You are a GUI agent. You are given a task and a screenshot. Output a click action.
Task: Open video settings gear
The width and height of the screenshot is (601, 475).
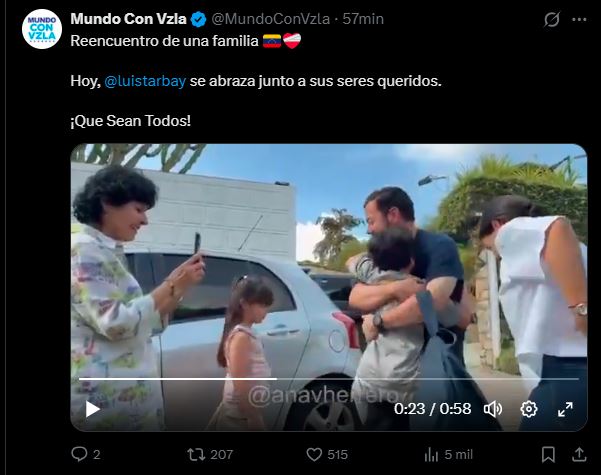tap(529, 408)
